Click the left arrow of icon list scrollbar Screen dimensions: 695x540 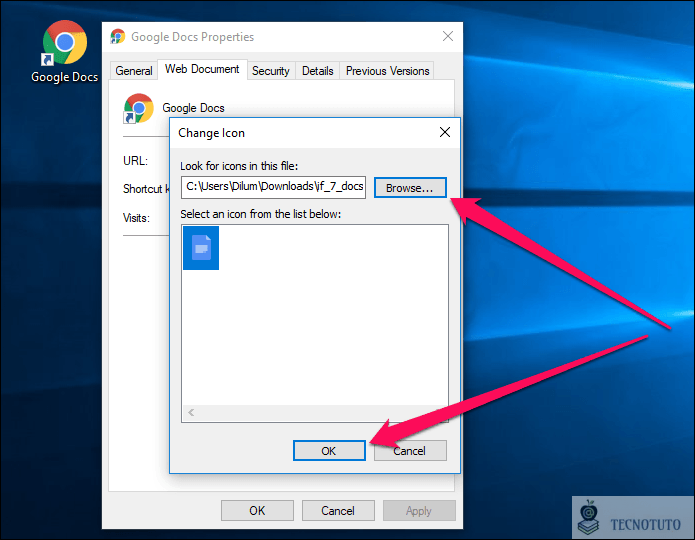[191, 412]
